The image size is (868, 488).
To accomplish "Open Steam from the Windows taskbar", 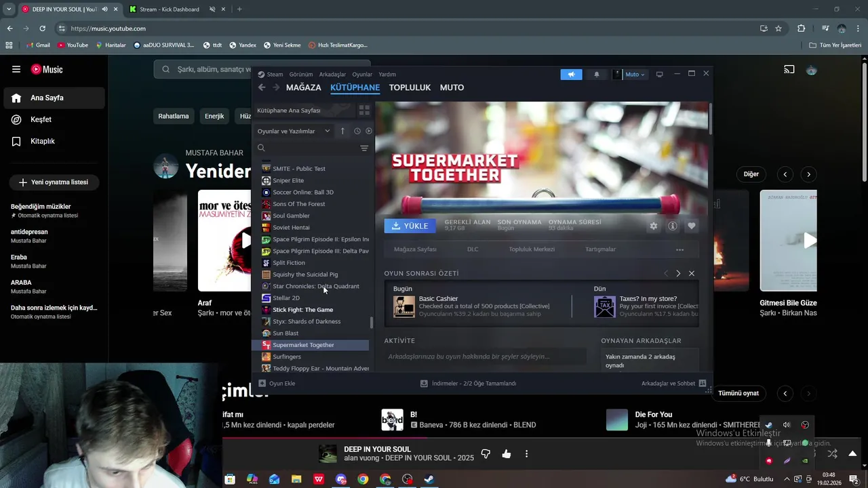I will click(429, 479).
